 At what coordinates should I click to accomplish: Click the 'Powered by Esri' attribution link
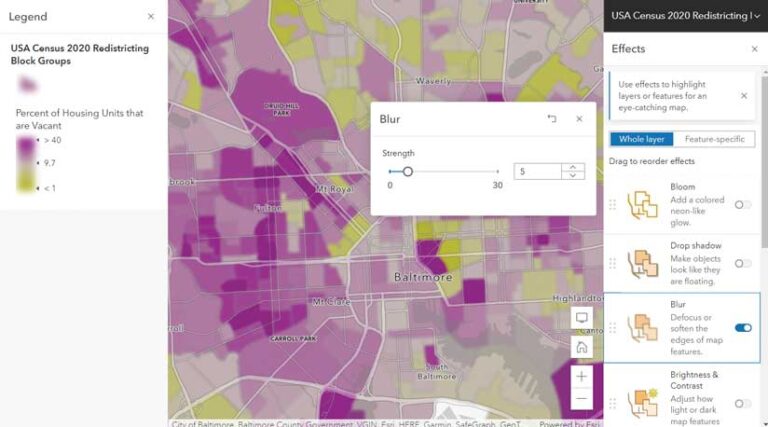[569, 424]
